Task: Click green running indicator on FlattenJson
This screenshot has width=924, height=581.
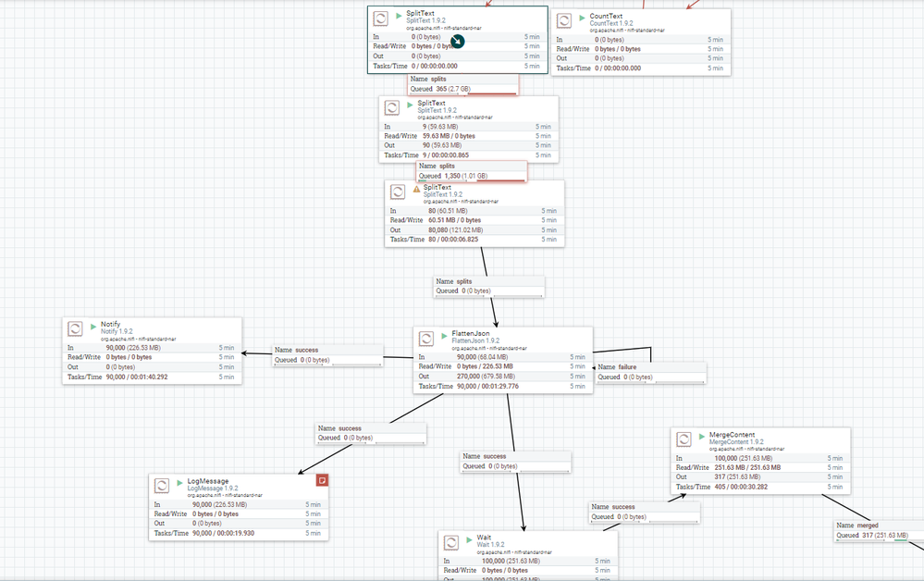Action: [x=444, y=335]
